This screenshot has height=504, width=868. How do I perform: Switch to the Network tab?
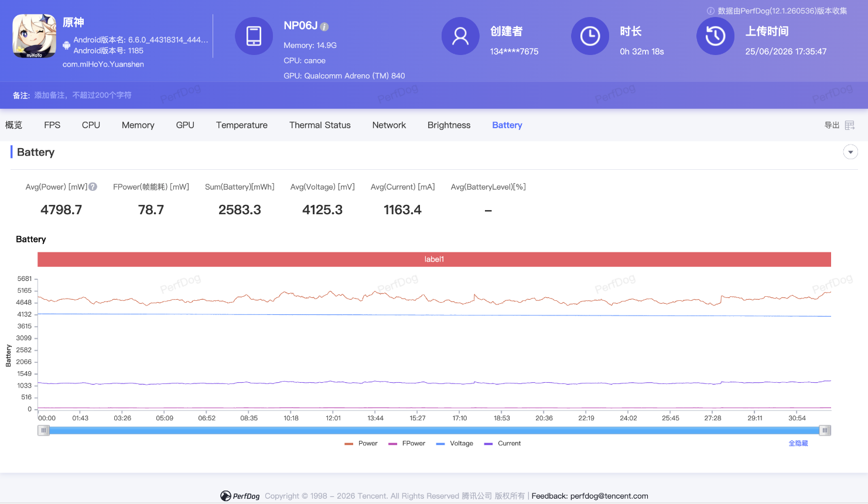[389, 125]
